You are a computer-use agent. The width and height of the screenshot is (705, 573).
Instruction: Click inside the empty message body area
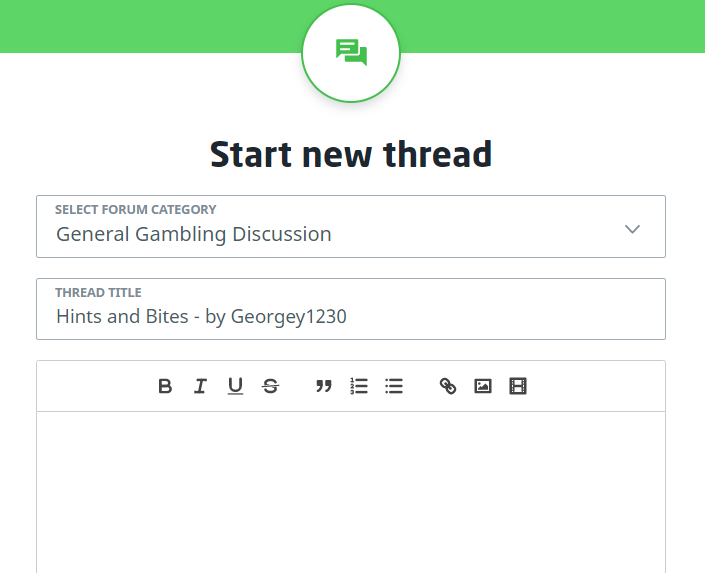[x=350, y=490]
